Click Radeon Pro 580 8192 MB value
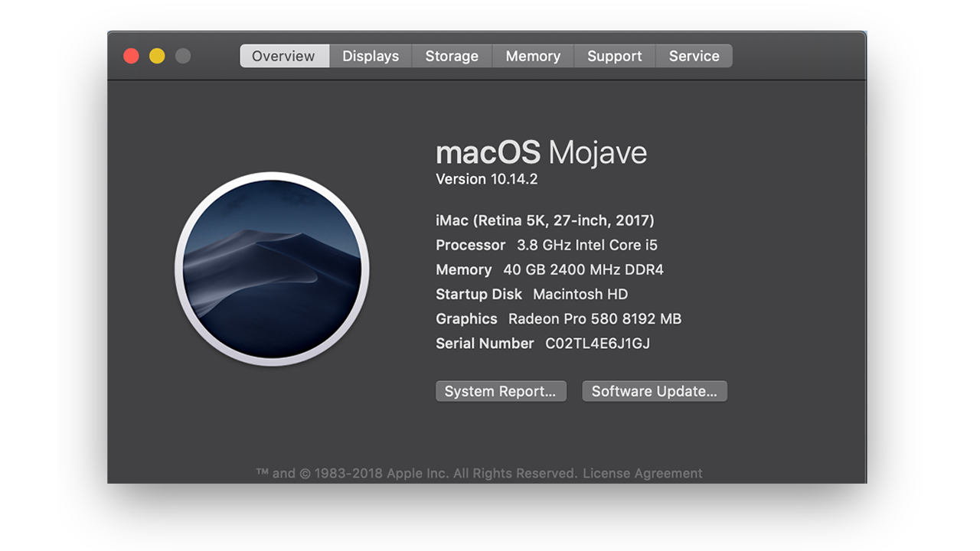 coord(595,318)
